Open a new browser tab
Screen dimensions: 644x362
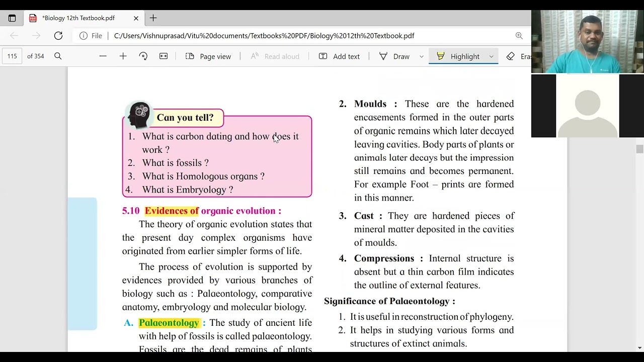click(153, 18)
